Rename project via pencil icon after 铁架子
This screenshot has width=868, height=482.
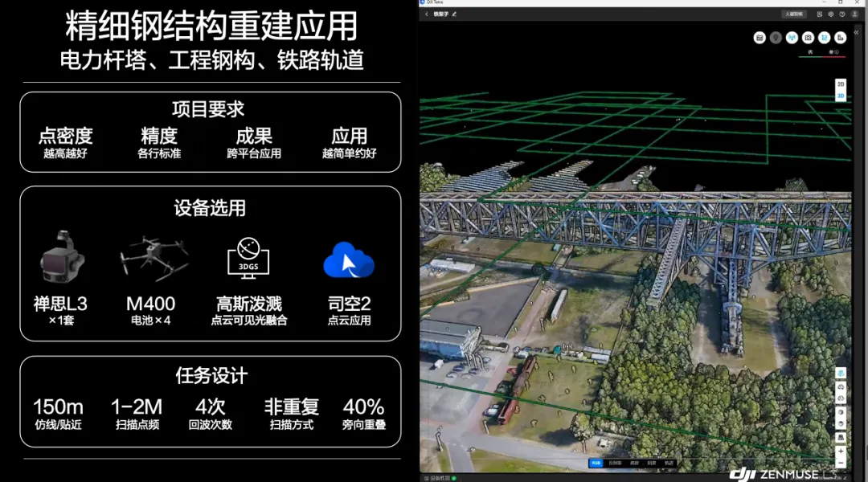tap(454, 14)
